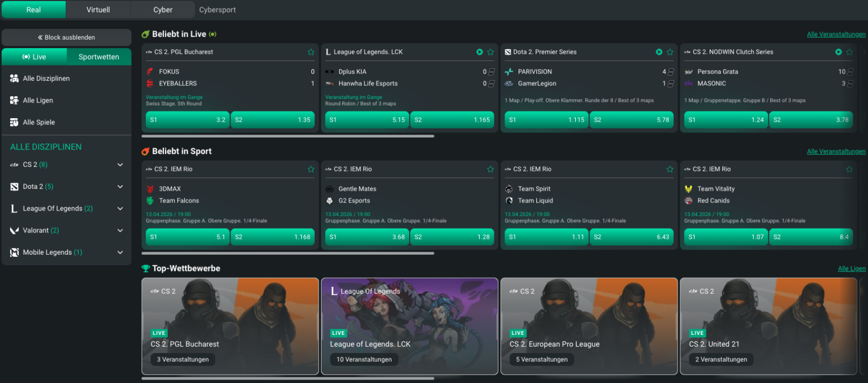Click the Beliebt in Sport horizontal scrollbar
The image size is (868, 383).
tap(288, 253)
